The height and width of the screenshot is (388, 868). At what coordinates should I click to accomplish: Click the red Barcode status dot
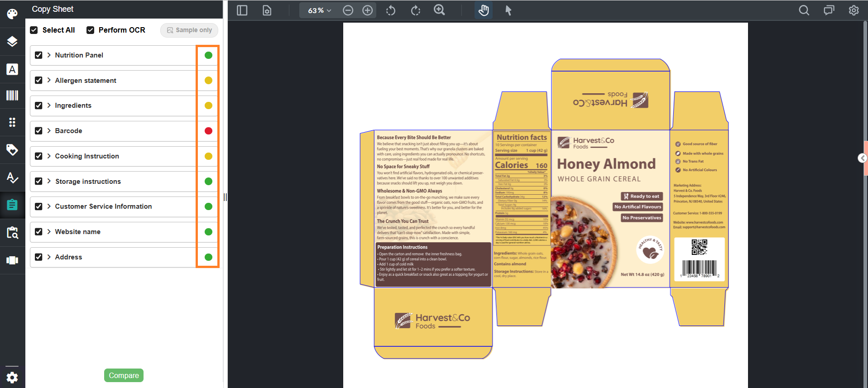click(x=208, y=131)
